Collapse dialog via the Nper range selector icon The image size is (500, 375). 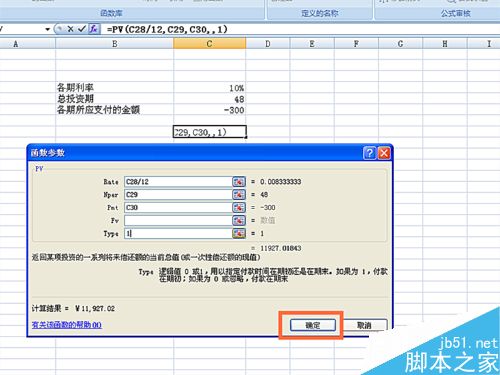(x=239, y=195)
